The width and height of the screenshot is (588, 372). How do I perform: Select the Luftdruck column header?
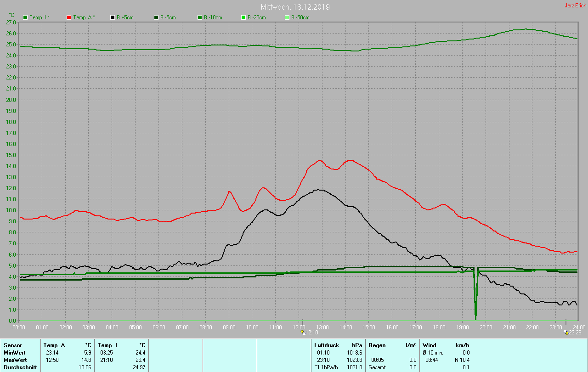(x=327, y=345)
